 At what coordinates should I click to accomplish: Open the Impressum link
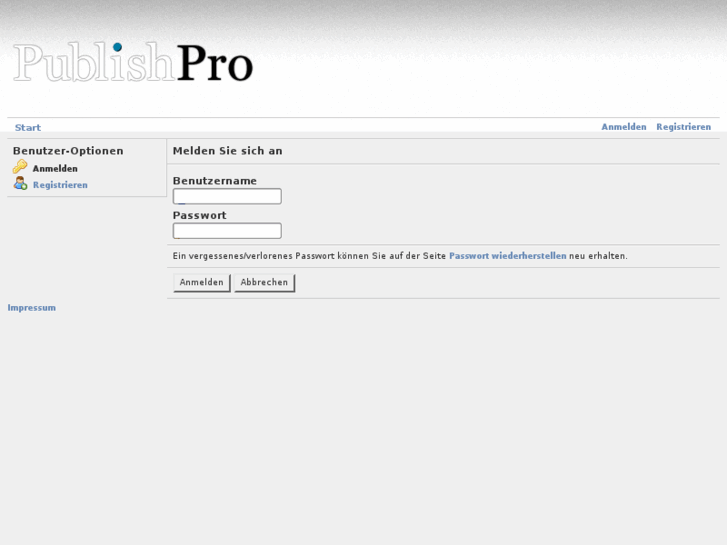[32, 308]
